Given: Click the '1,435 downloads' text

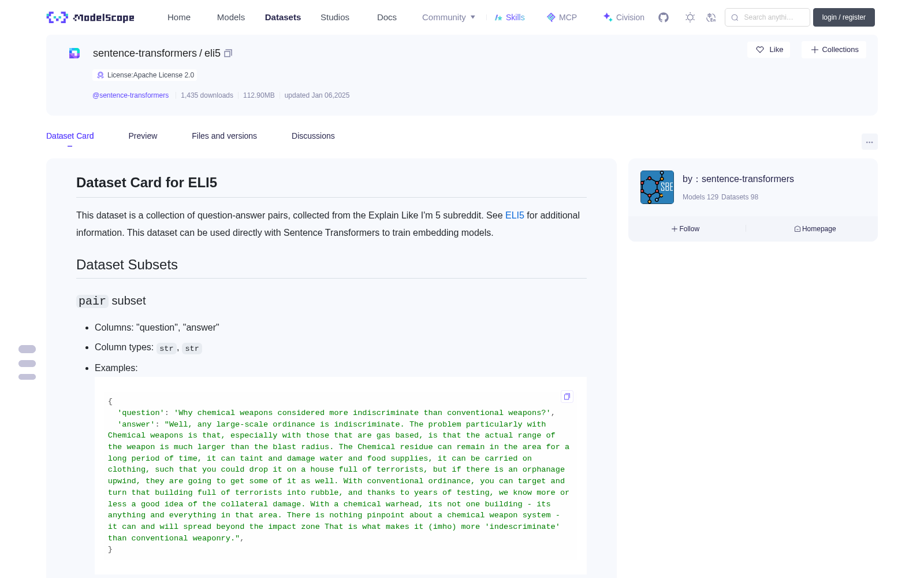Looking at the screenshot, I should coord(207,95).
